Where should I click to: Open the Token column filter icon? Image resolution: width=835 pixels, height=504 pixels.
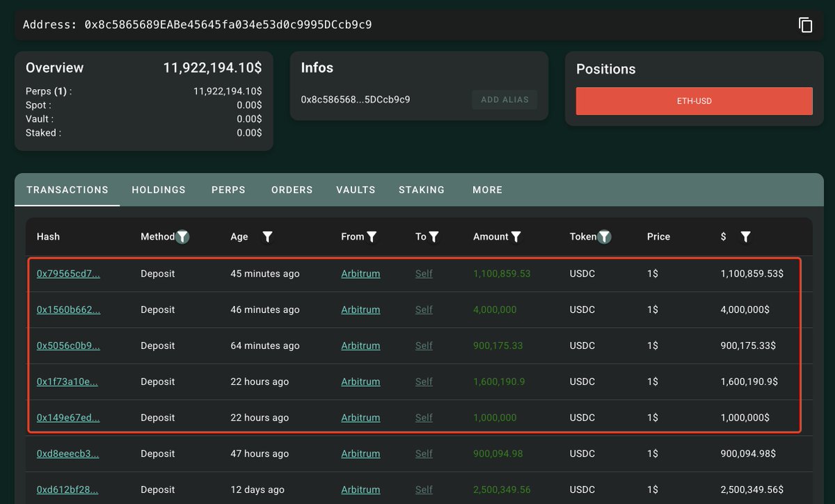605,237
